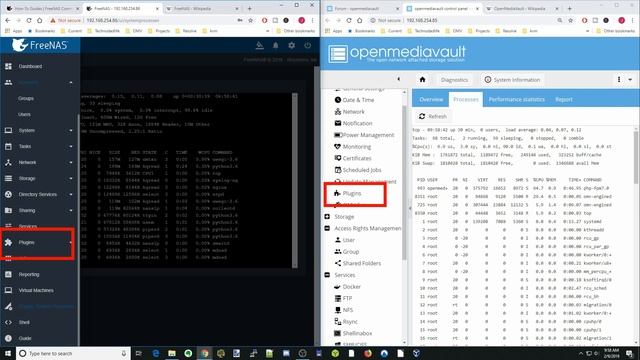The width and height of the screenshot is (640, 360).
Task: Open Groups under Accounts in FreeNAS
Action: coord(26,98)
